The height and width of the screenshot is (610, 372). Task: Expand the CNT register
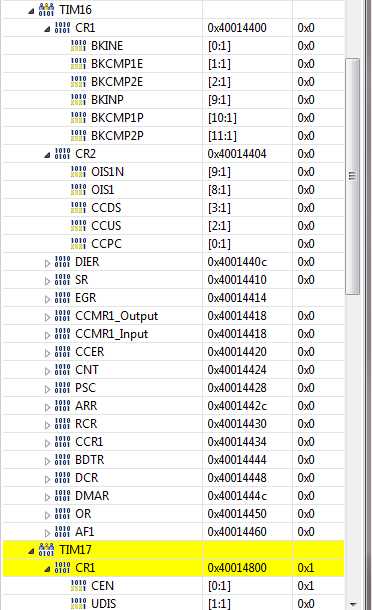point(47,372)
